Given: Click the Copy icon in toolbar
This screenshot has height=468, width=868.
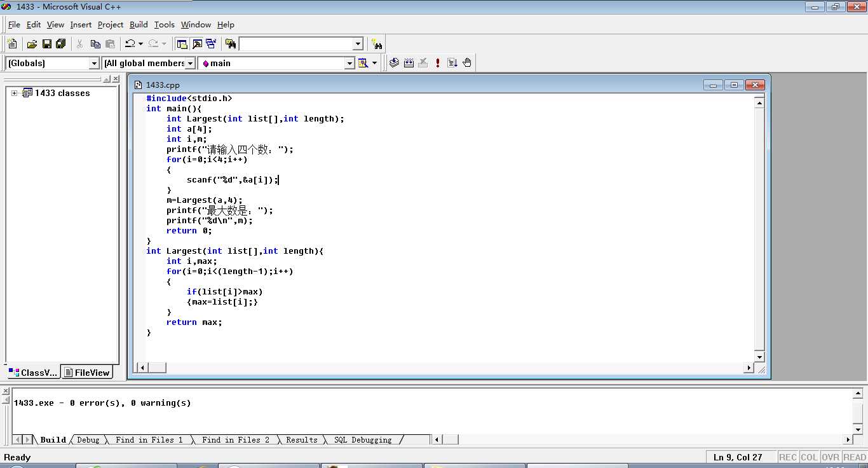Looking at the screenshot, I should pos(95,44).
